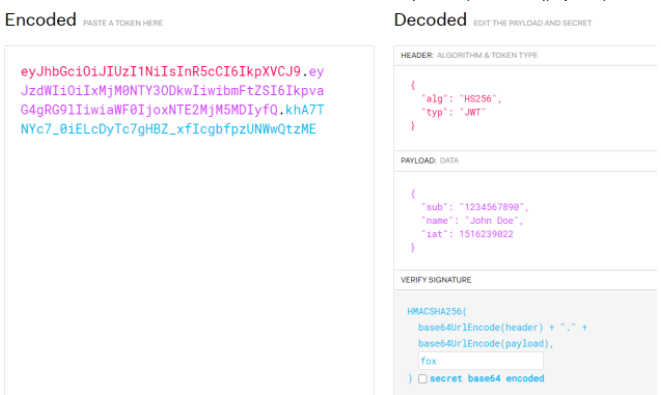
Task: Click the HMACSHA256( text
Action: tap(437, 312)
